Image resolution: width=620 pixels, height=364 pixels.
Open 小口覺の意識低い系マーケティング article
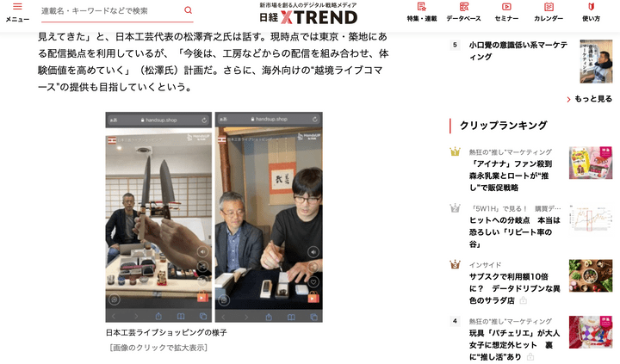518,51
